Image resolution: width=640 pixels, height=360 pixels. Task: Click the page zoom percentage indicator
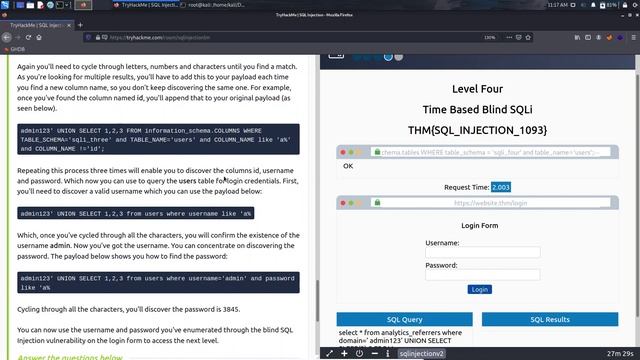point(490,38)
